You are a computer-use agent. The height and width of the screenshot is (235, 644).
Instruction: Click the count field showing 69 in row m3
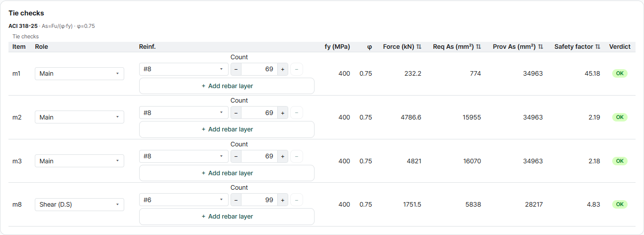click(x=259, y=156)
